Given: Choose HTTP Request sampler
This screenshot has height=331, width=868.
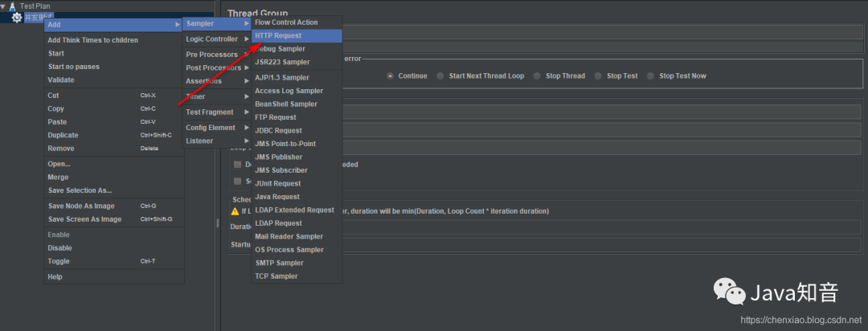Looking at the screenshot, I should [297, 35].
